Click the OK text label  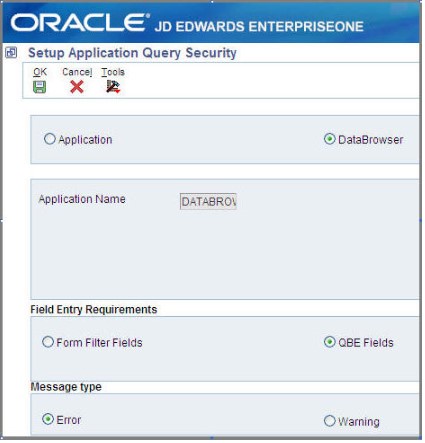40,72
